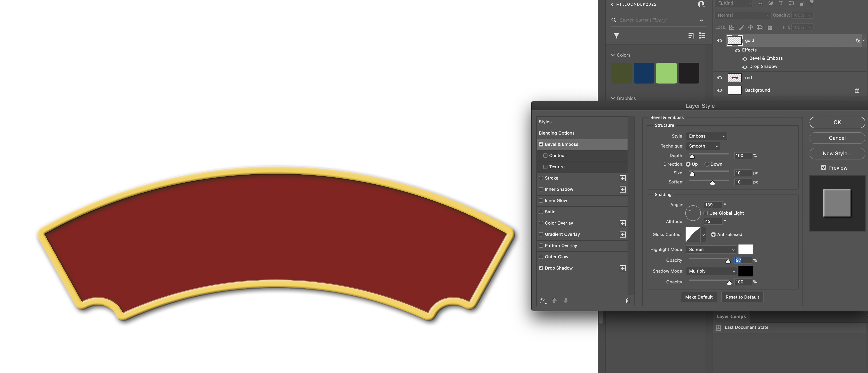Select Blending Options in the styles list
Image resolution: width=868 pixels, height=373 pixels.
pyautogui.click(x=557, y=133)
